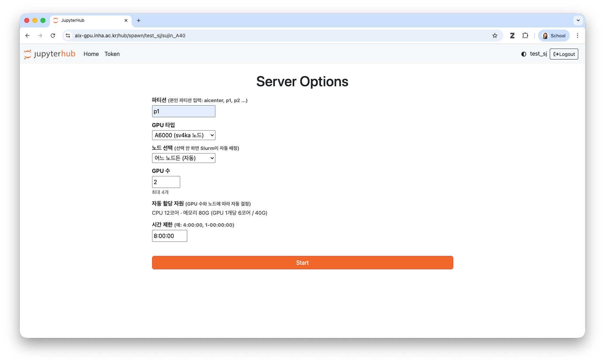605x364 pixels.
Task: Click the Z extension icon
Action: coord(512,36)
